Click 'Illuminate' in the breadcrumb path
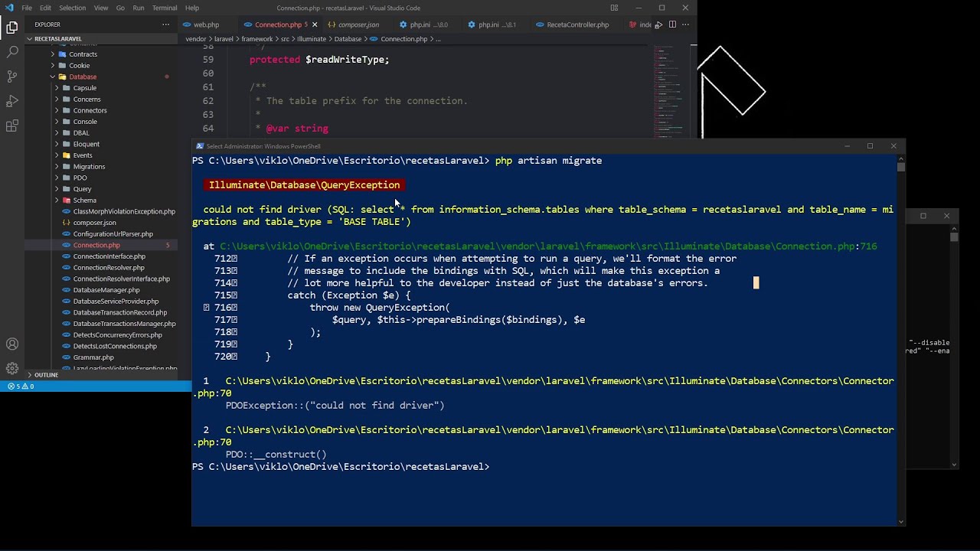980x551 pixels. [x=312, y=39]
